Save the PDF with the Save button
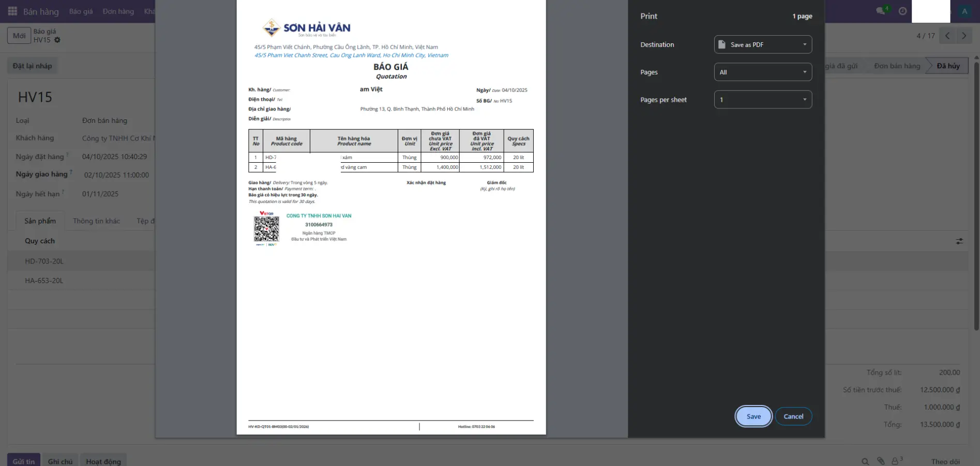 coord(753,416)
